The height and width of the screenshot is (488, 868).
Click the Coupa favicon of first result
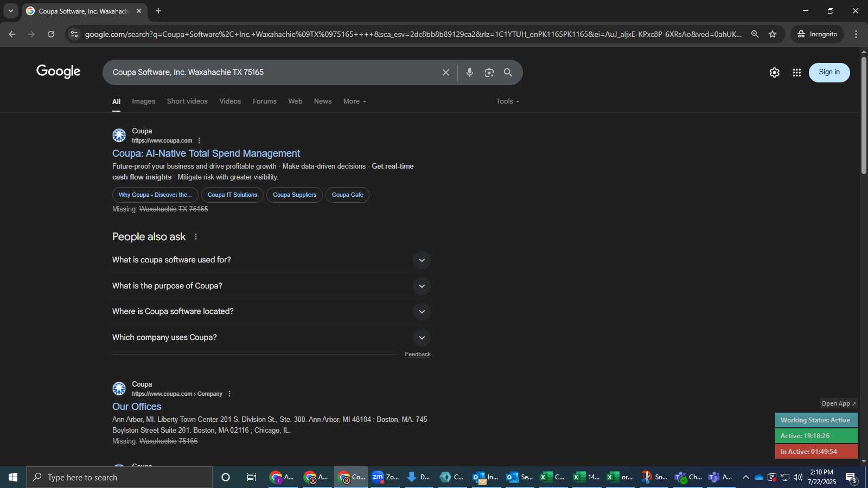[119, 136]
